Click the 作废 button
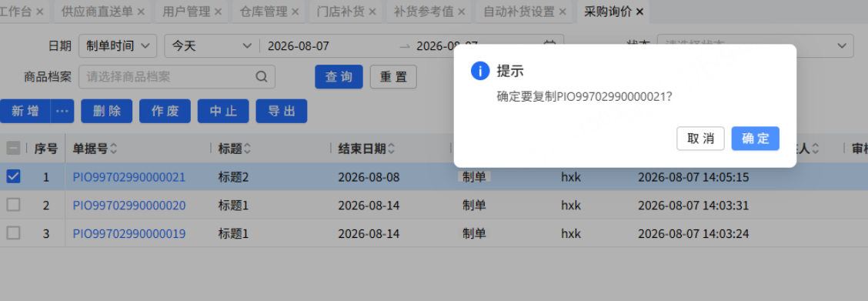The height and width of the screenshot is (301, 868). pos(165,111)
